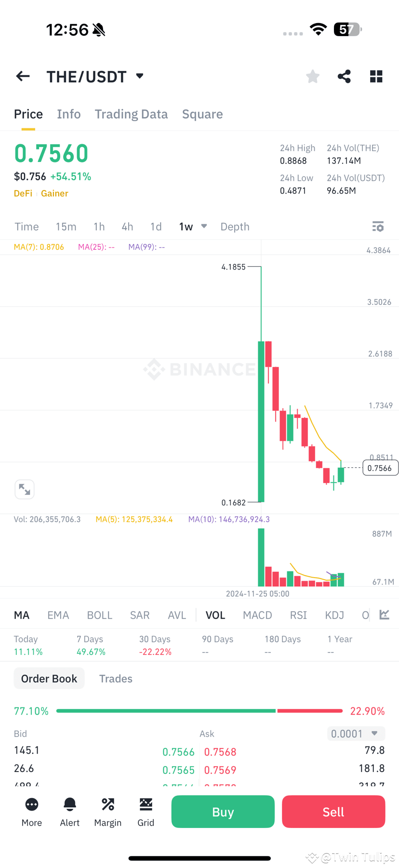This screenshot has height=868, width=399.
Task: Switch to the Trading Data tab
Action: (131, 114)
